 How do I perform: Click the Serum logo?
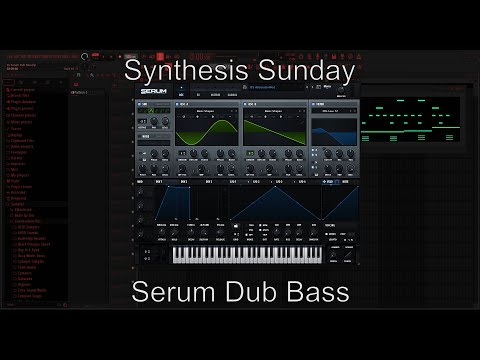click(x=153, y=91)
